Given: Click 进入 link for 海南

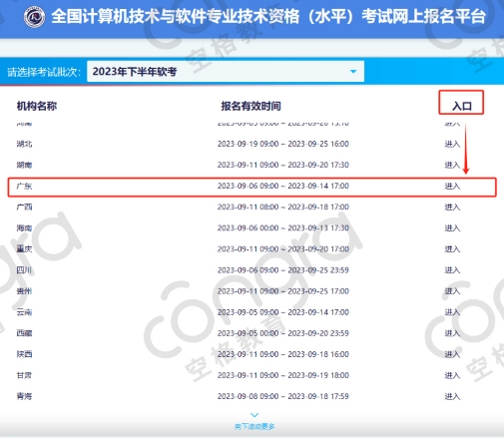Looking at the screenshot, I should coord(452,228).
